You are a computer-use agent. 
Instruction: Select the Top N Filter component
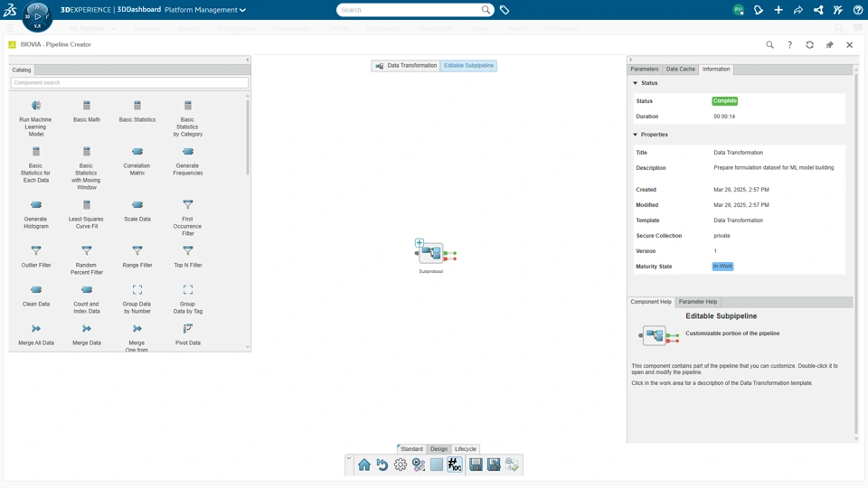[x=188, y=257]
